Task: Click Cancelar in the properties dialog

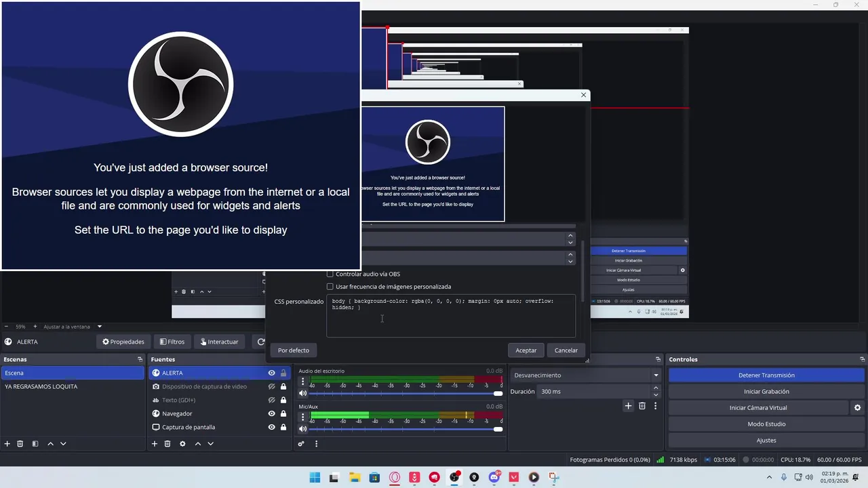Action: [566, 350]
